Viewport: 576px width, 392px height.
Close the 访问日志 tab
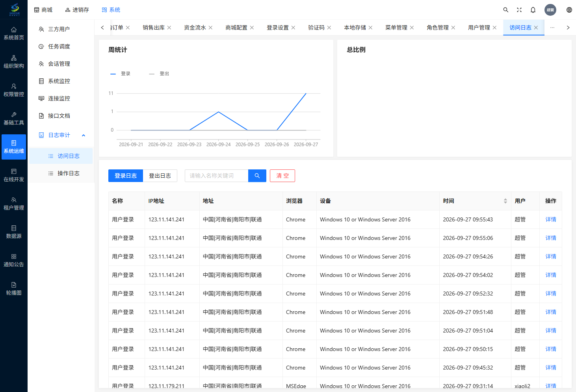click(536, 28)
